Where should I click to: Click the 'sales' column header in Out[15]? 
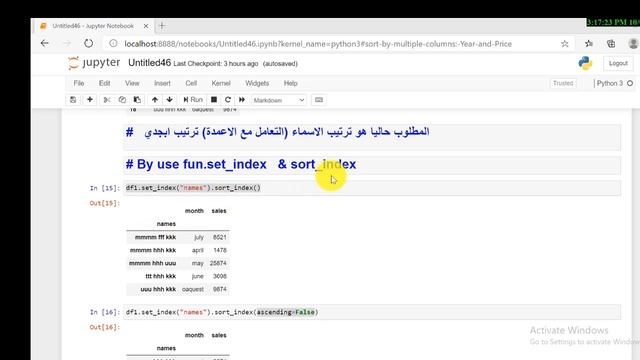[219, 211]
